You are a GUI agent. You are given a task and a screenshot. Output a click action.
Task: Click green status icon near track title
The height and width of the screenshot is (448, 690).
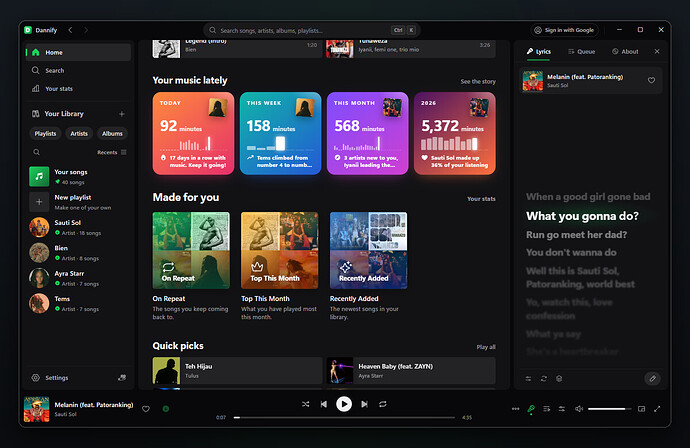166,409
